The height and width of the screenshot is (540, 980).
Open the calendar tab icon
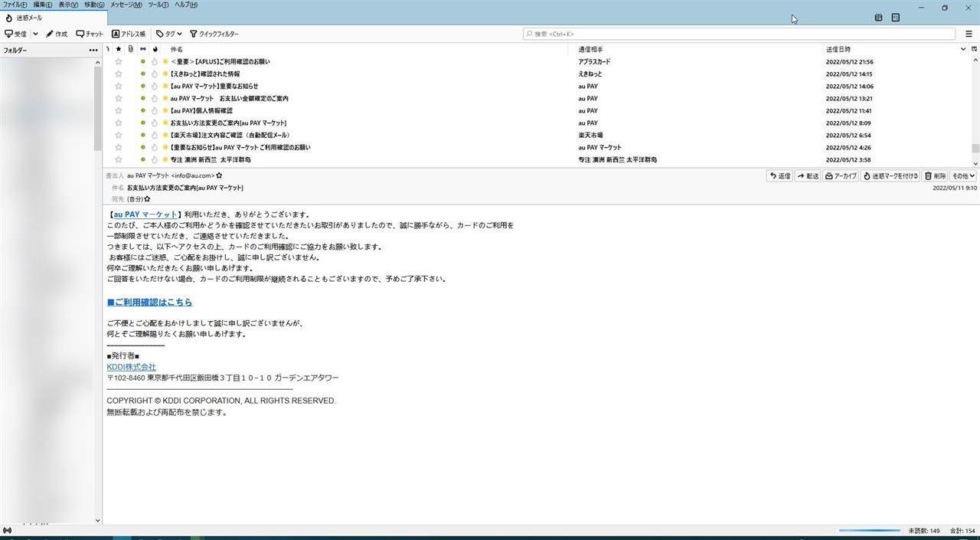[x=878, y=18]
